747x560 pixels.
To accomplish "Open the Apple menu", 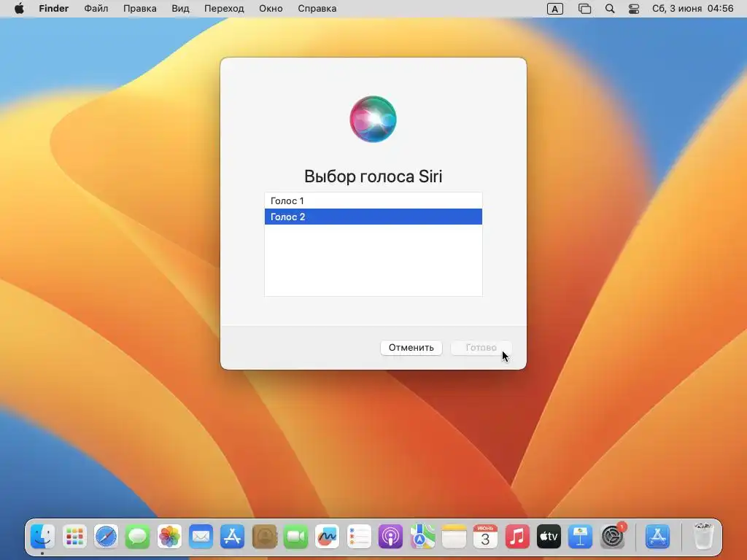I will click(19, 9).
